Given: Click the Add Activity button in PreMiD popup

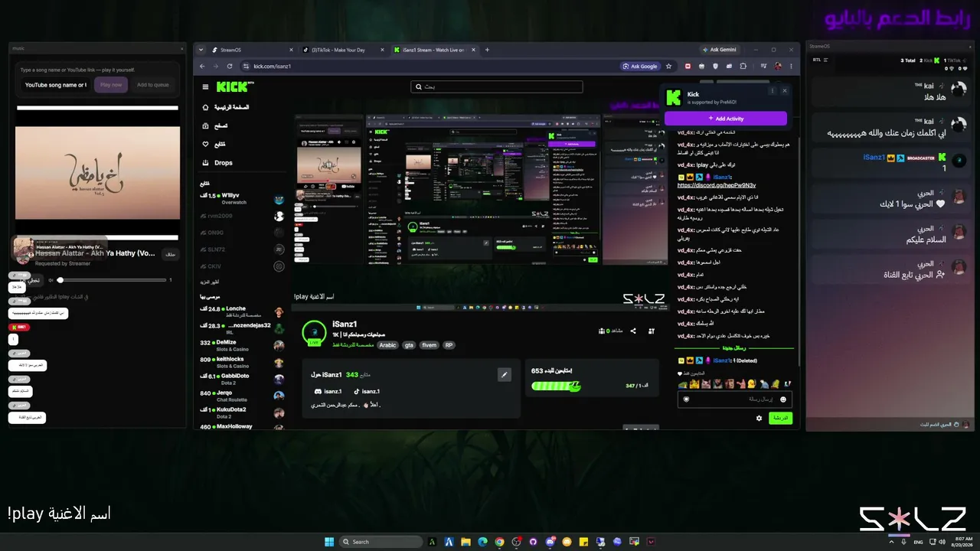Looking at the screenshot, I should click(x=725, y=119).
